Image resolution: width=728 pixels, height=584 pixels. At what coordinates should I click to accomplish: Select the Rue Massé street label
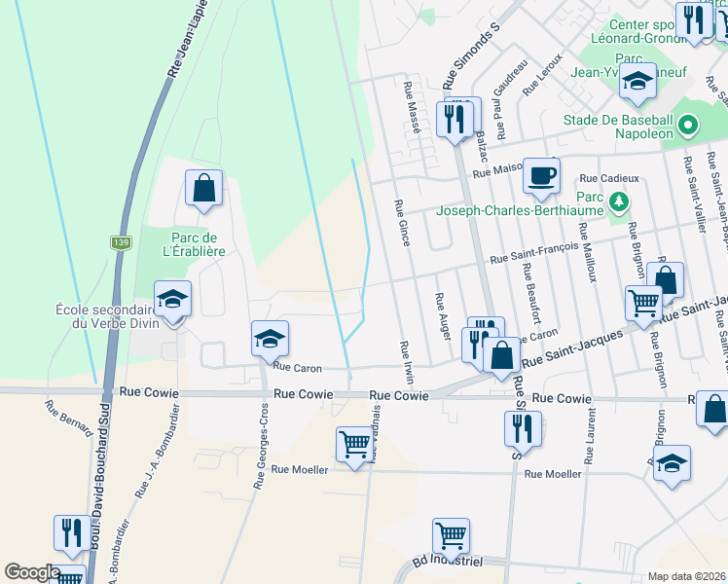[x=412, y=108]
